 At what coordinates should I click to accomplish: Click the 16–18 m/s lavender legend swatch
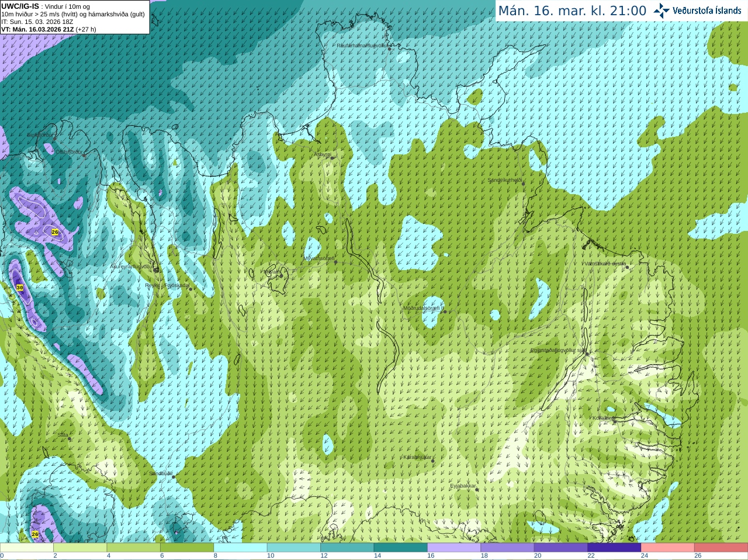tap(454, 548)
